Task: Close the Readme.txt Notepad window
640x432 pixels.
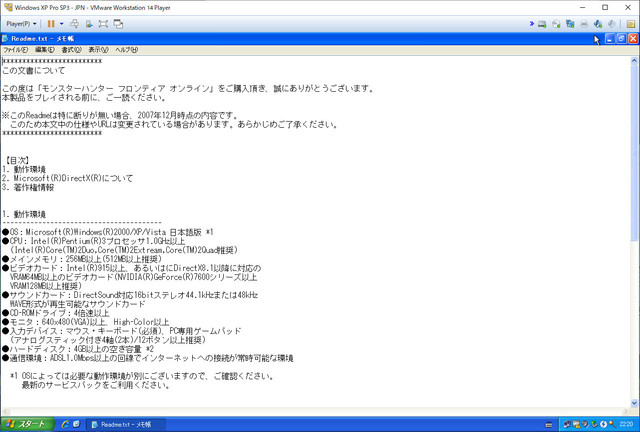Action: coord(633,38)
